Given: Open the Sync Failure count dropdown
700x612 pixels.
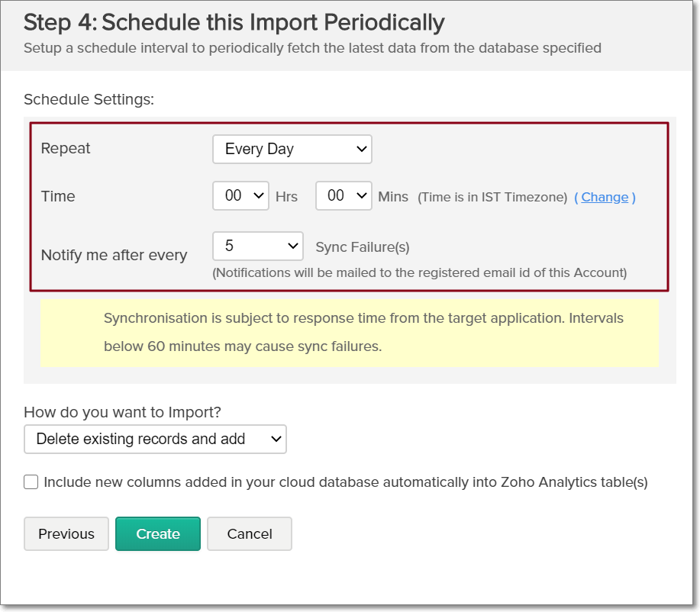Looking at the screenshot, I should click(x=258, y=246).
